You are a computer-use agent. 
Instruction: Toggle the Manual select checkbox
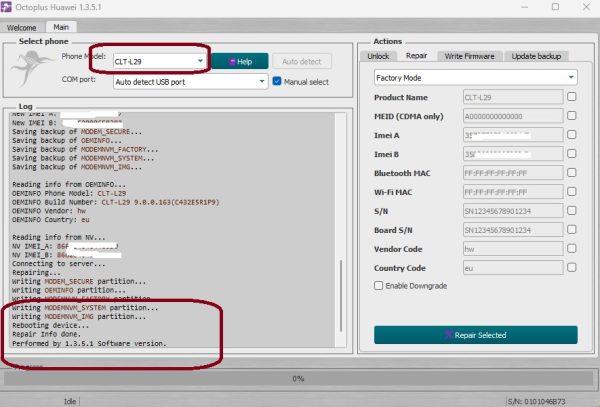tap(277, 81)
